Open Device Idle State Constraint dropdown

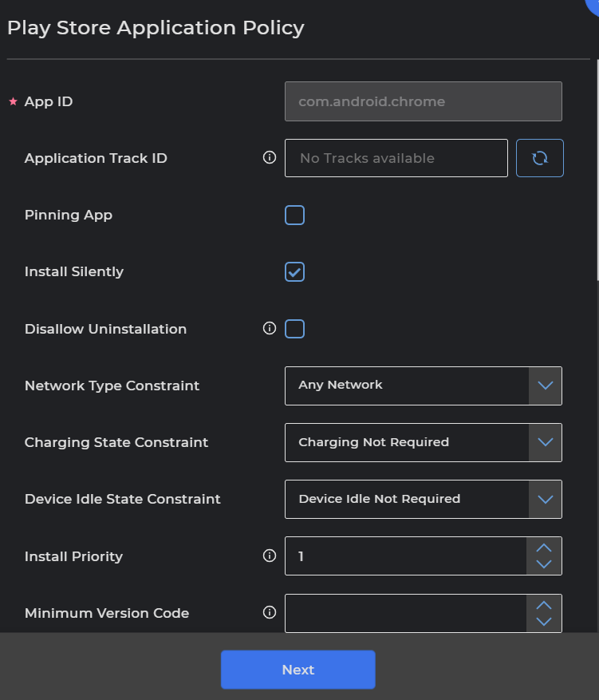[x=423, y=499]
